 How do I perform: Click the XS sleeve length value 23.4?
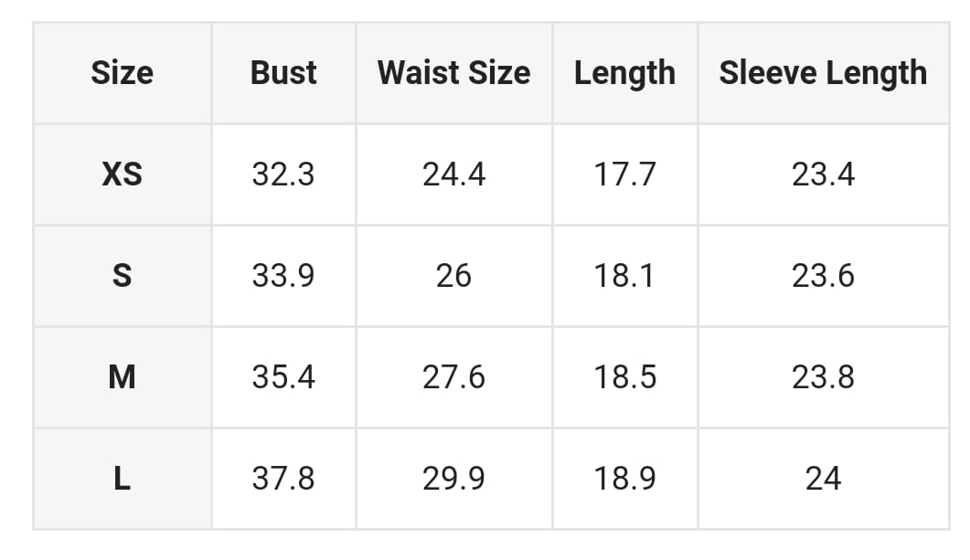(823, 174)
